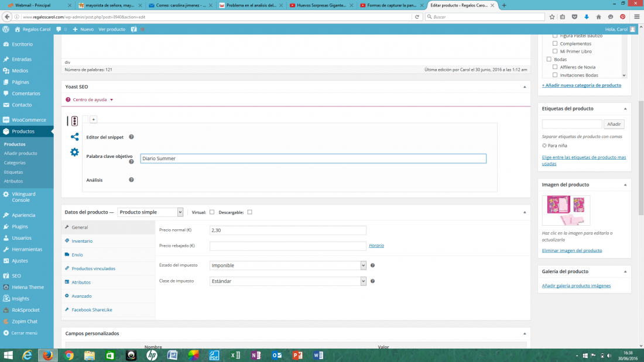Select Yoast traffic light content tab
Image resolution: width=644 pixels, height=362 pixels.
pyautogui.click(x=74, y=120)
